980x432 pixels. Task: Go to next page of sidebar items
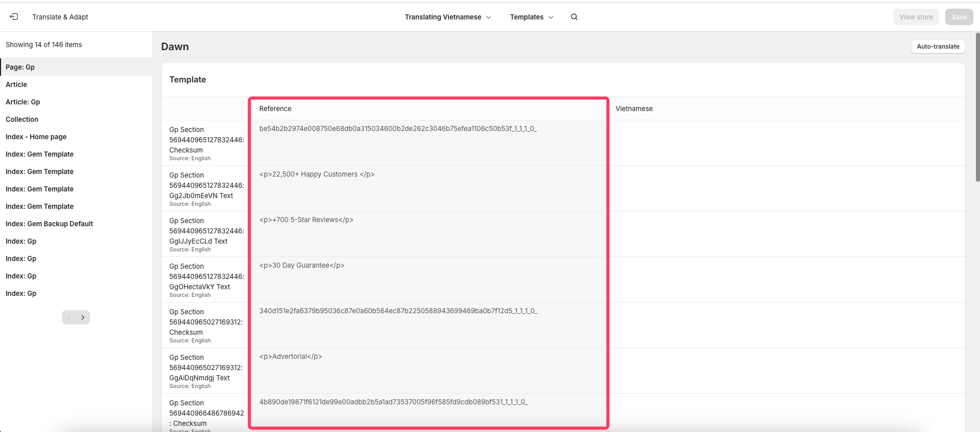[x=83, y=317]
